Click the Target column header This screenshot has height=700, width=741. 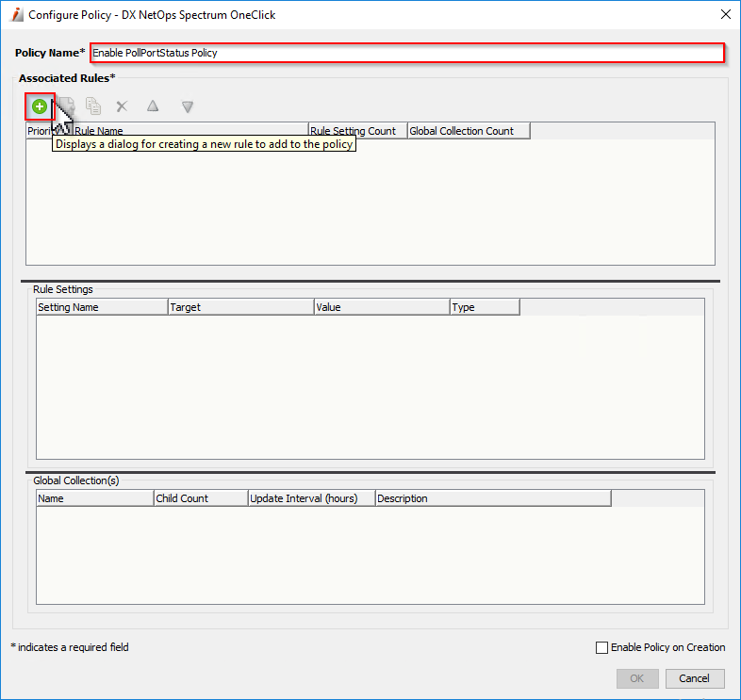tap(239, 307)
